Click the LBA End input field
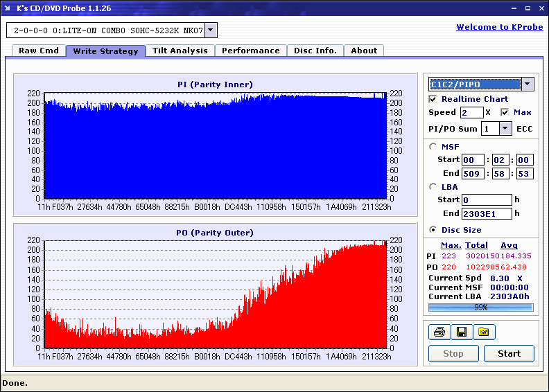549x392 pixels. point(487,213)
